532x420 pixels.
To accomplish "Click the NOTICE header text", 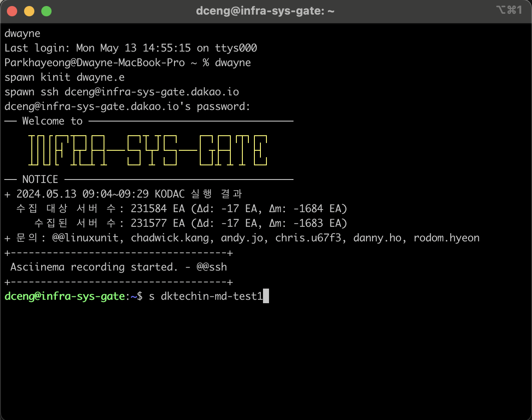I will pyautogui.click(x=40, y=179).
